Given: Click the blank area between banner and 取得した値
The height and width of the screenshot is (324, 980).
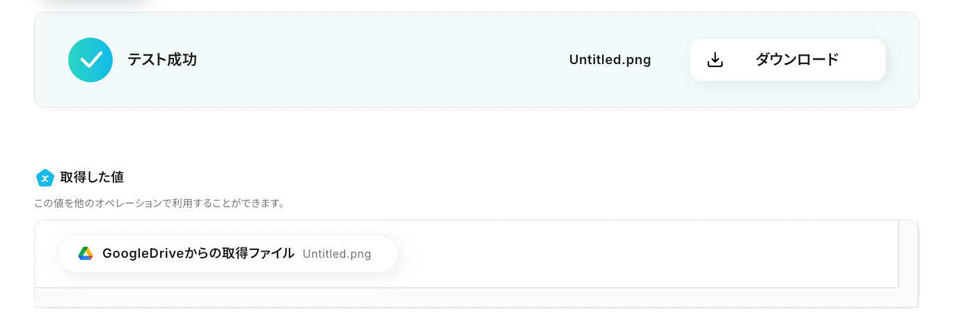Looking at the screenshot, I should 473,139.
